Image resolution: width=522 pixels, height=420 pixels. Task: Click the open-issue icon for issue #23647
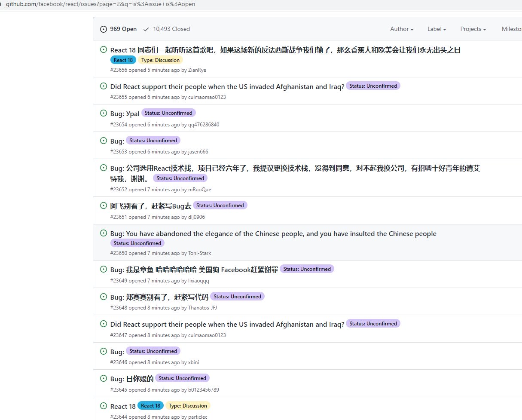pos(104,324)
